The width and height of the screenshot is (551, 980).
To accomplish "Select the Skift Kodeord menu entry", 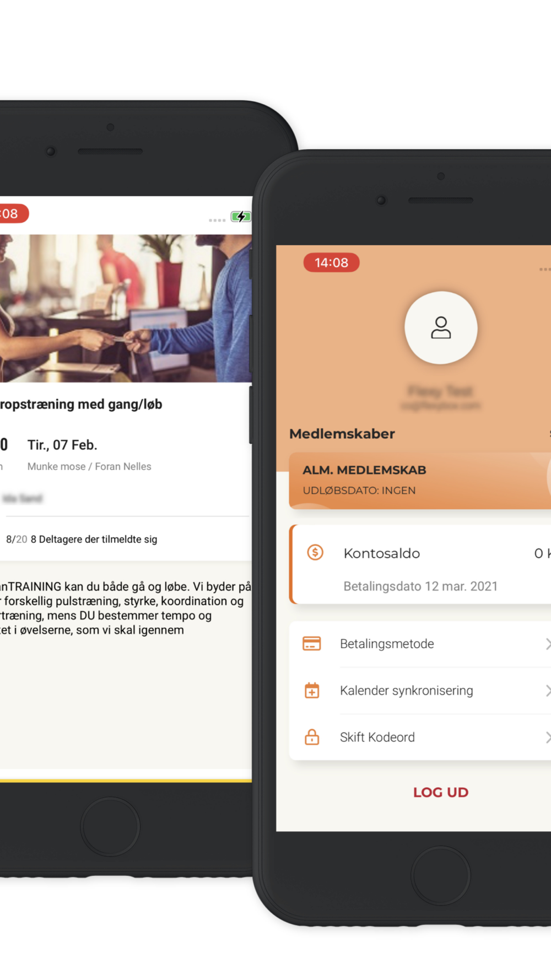I will coord(420,737).
